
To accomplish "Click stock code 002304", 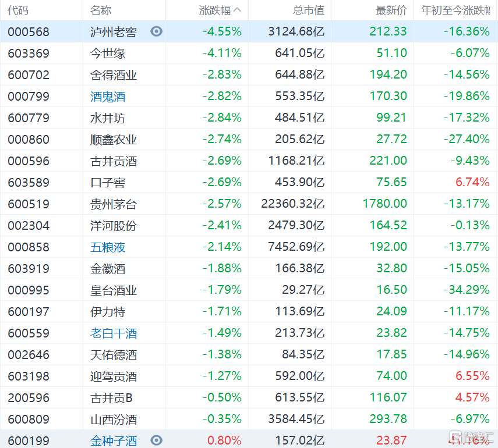I will (x=29, y=226).
